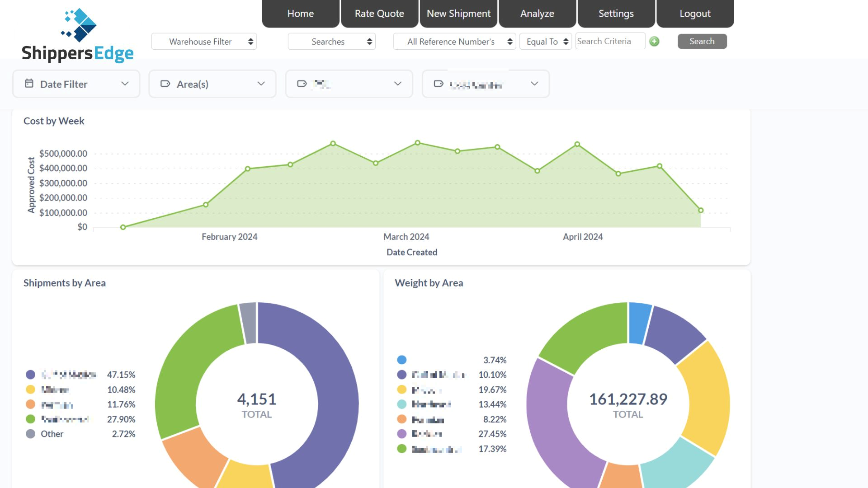Expand the Area(s) filter chevron

tap(261, 84)
